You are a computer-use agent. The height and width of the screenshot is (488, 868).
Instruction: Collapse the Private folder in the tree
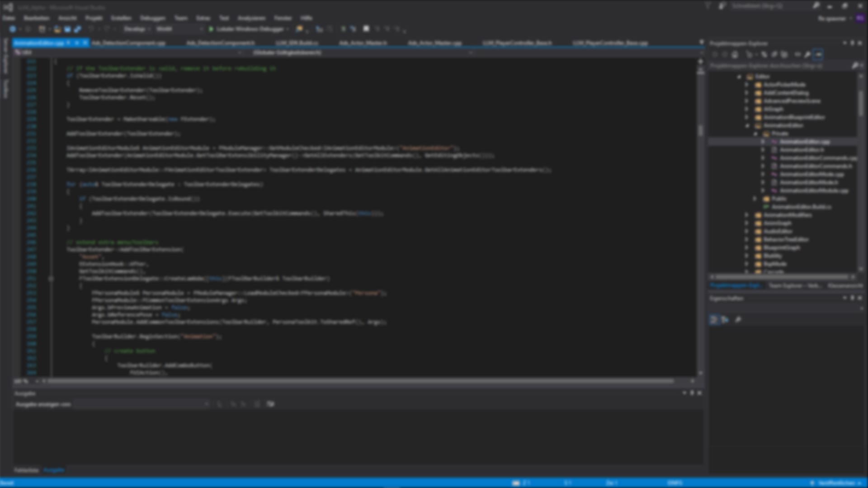click(755, 134)
